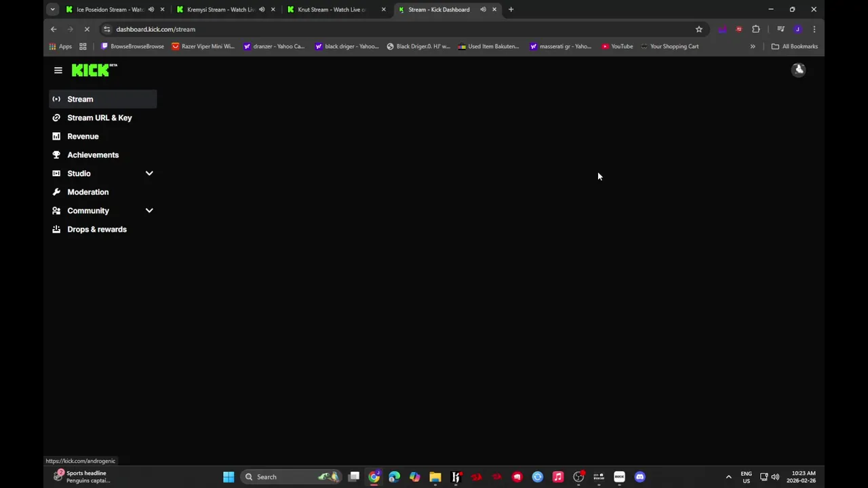The image size is (868, 488).
Task: Expand the Community submenu chevron
Action: pyautogui.click(x=149, y=211)
